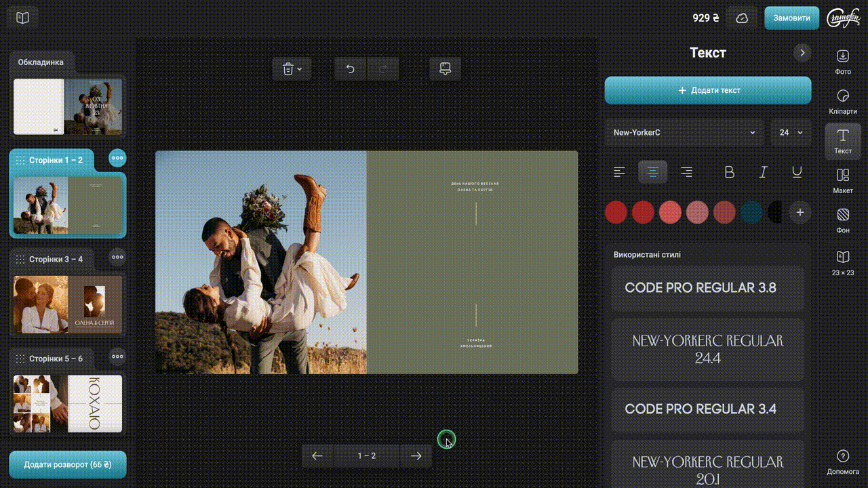The height and width of the screenshot is (488, 868).
Task: Open the Фото panel in sidebar
Action: tap(843, 61)
